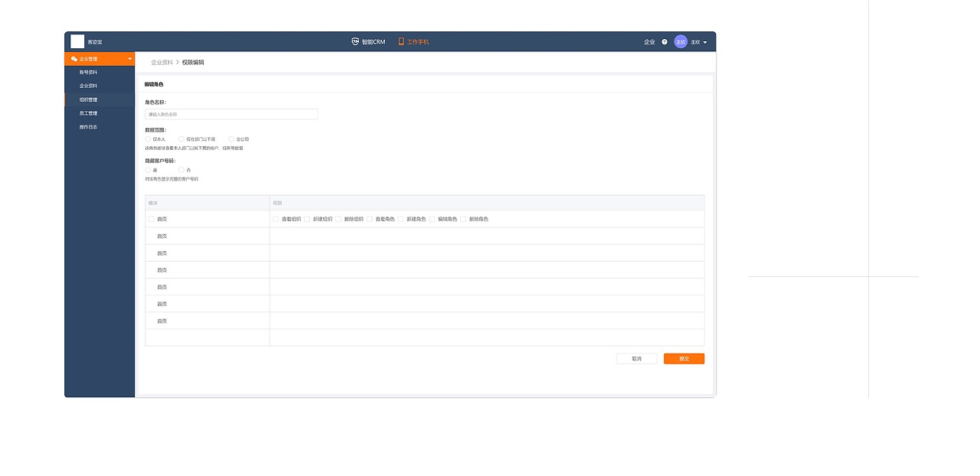Tick the 首页 module checkbox
The width and height of the screenshot is (980, 476).
tap(151, 219)
